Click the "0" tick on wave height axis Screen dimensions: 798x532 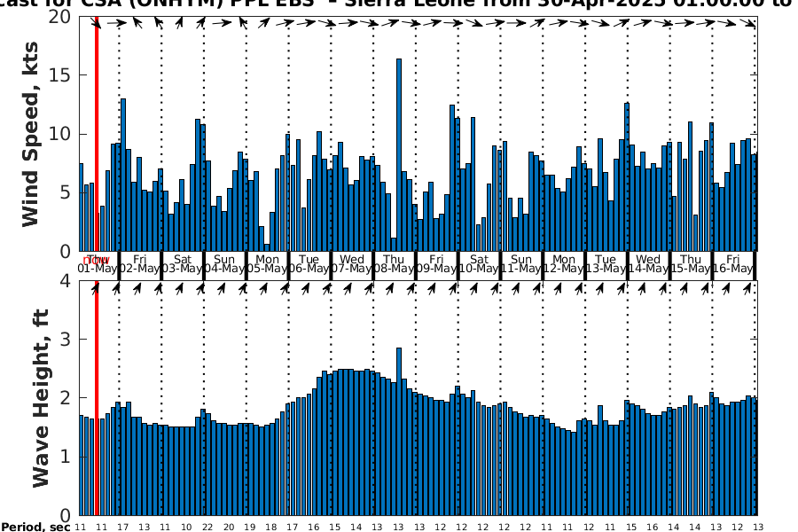(x=65, y=515)
